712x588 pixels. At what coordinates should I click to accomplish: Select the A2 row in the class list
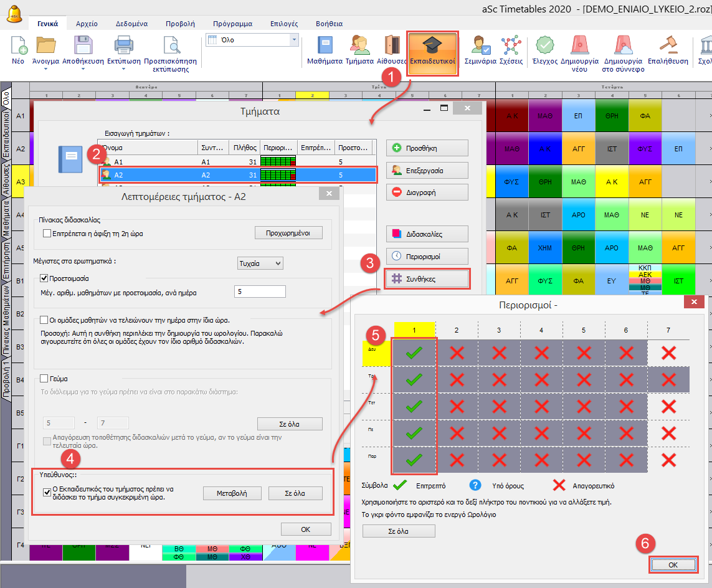(237, 175)
